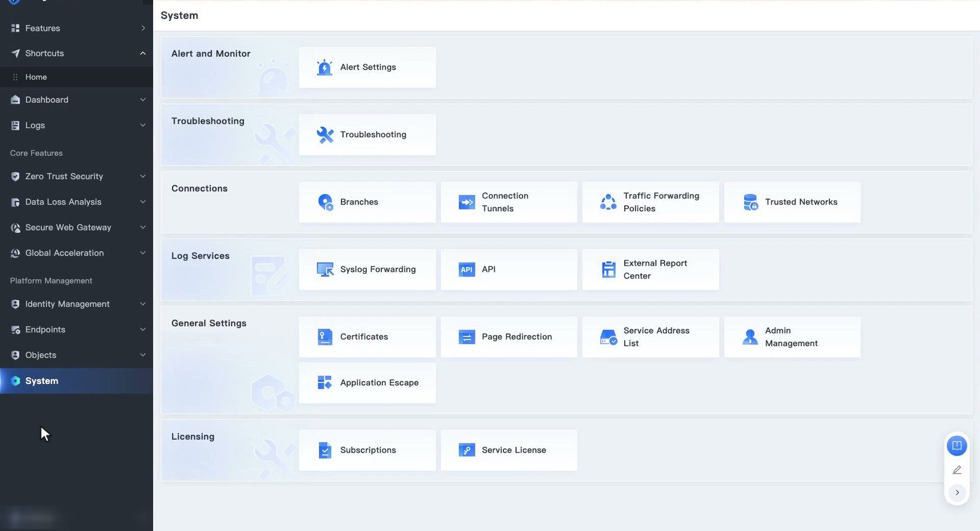Click the Traffic Forwarding Policies icon
The width and height of the screenshot is (980, 531).
(x=608, y=202)
